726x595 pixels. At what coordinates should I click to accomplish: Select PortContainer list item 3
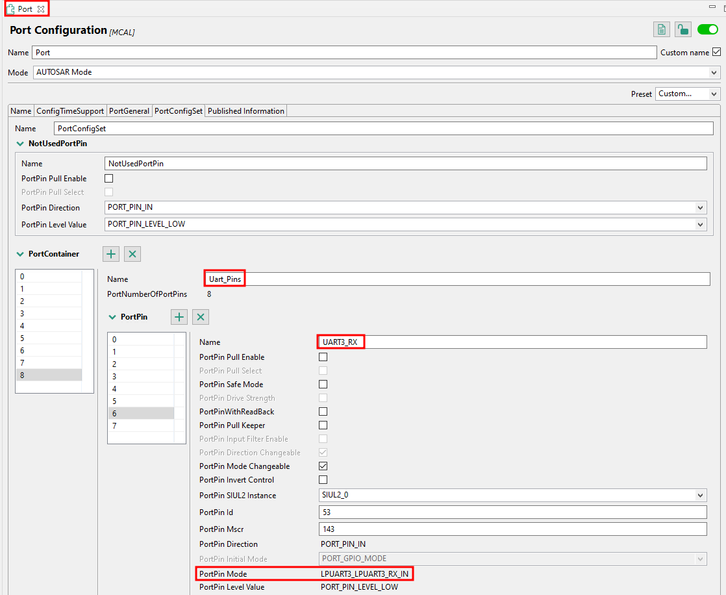pyautogui.click(x=49, y=313)
